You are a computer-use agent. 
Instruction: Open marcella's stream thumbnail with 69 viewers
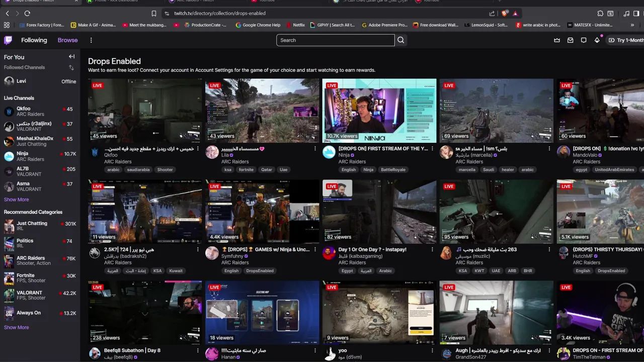[x=497, y=111]
